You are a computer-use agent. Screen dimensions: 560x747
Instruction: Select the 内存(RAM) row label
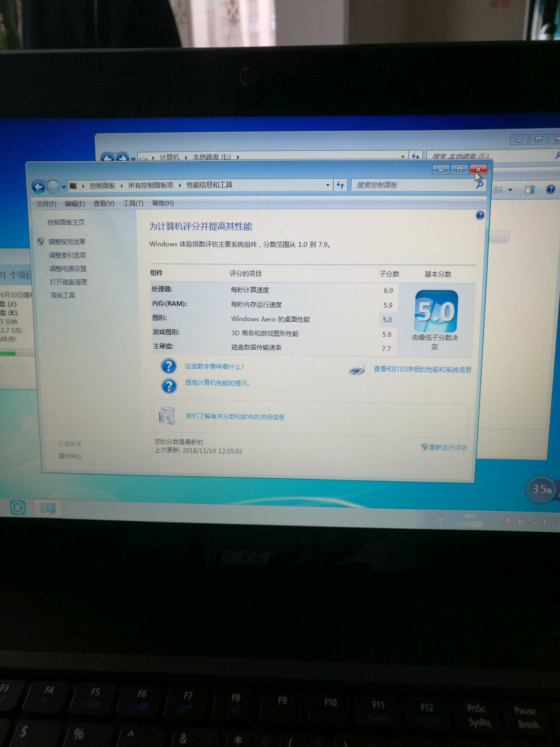[x=169, y=304]
